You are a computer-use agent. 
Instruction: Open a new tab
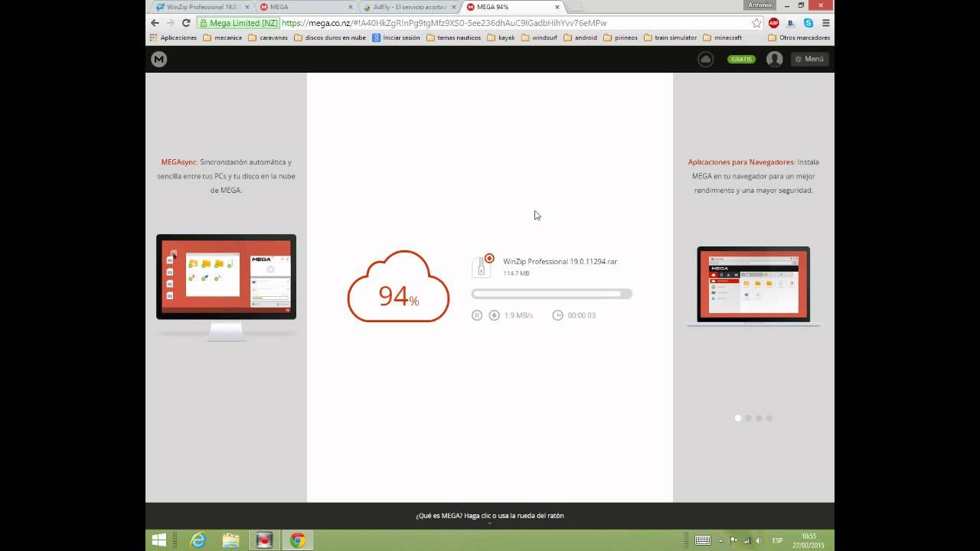(x=574, y=7)
